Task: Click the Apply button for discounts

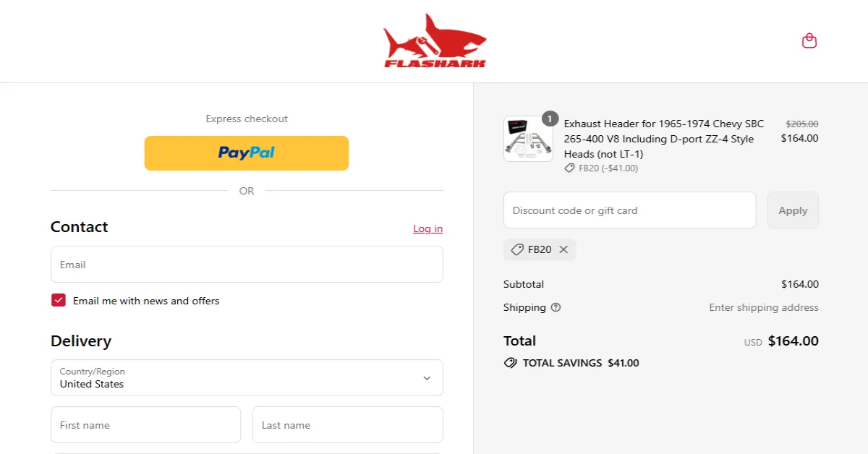Action: [793, 210]
